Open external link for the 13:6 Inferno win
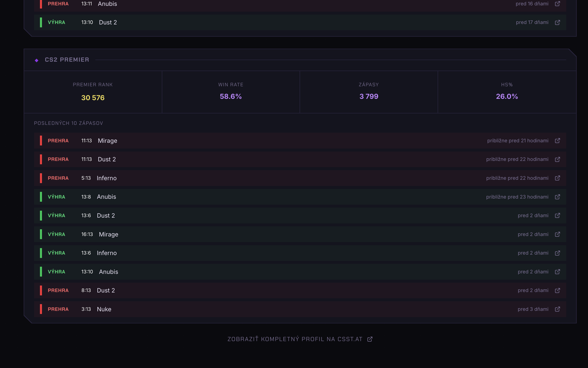Image resolution: width=588 pixels, height=368 pixels. [x=557, y=253]
